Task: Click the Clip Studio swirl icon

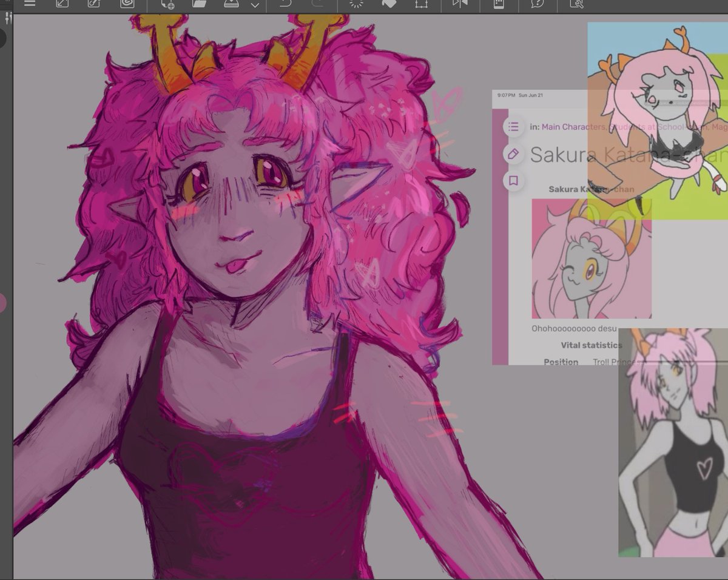Action: pyautogui.click(x=127, y=4)
